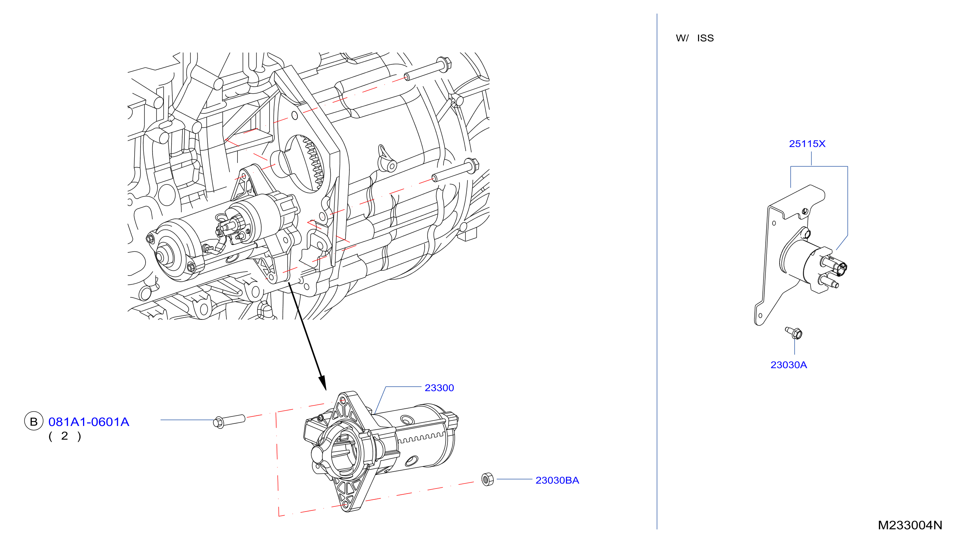Select the small nut near 23030BA
The width and height of the screenshot is (980, 543).
coord(487,479)
